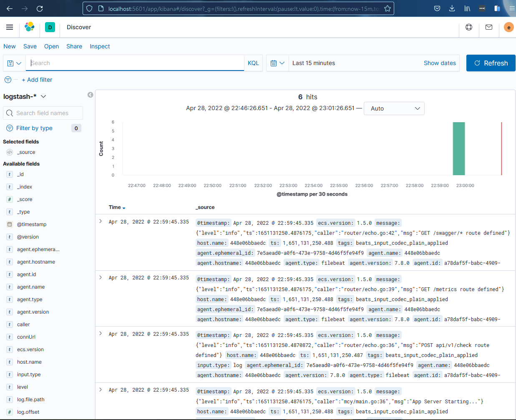Click the Refresh button
516x420 pixels.
pyautogui.click(x=491, y=63)
